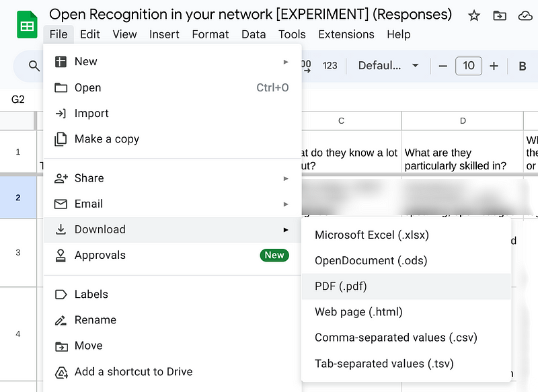Star this spreadsheet

click(x=474, y=15)
